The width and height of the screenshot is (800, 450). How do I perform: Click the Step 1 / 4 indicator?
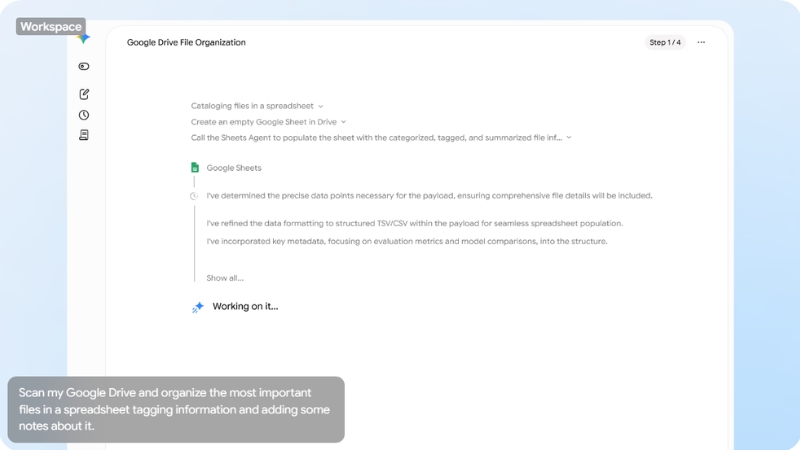coord(665,42)
